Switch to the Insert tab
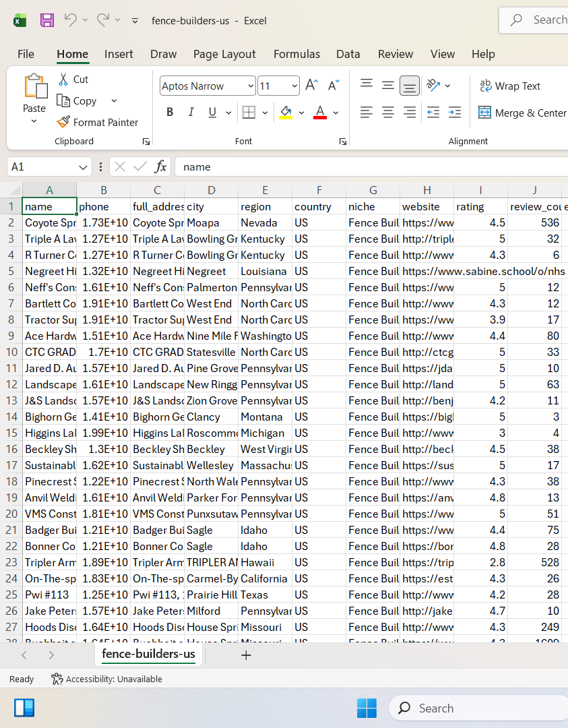Image resolution: width=568 pixels, height=728 pixels. (x=119, y=54)
